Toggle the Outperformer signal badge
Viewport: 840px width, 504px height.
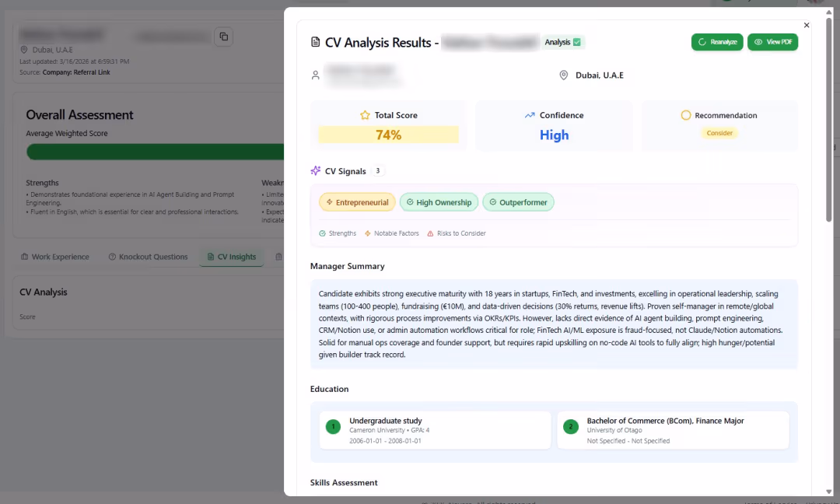[518, 202]
